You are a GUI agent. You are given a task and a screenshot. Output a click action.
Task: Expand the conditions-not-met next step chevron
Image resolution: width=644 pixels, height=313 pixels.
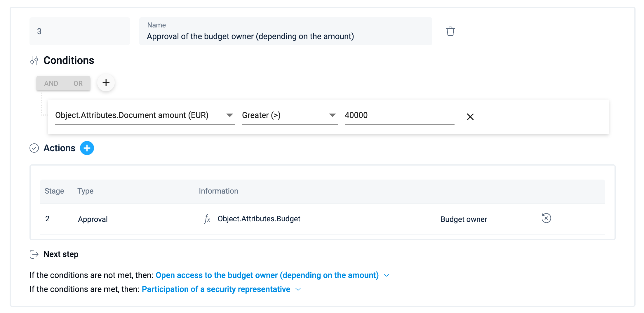[x=387, y=275]
